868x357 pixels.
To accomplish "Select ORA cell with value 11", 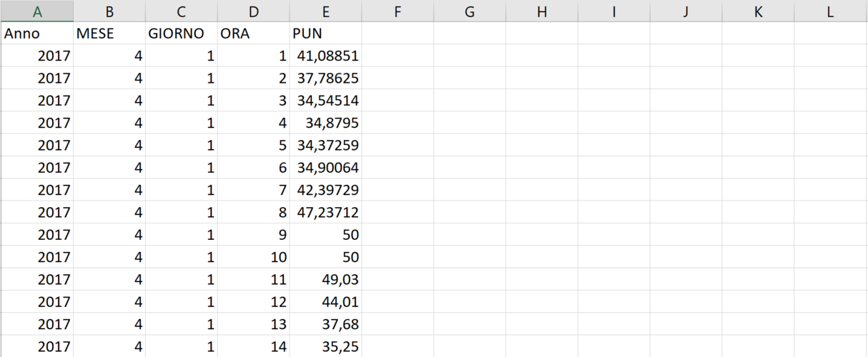I will pyautogui.click(x=254, y=279).
